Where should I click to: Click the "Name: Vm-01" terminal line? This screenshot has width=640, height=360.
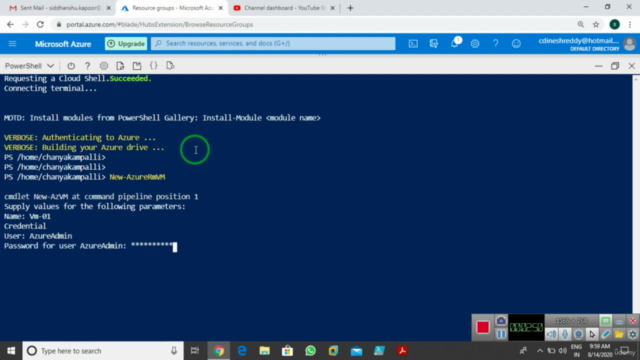pos(27,216)
